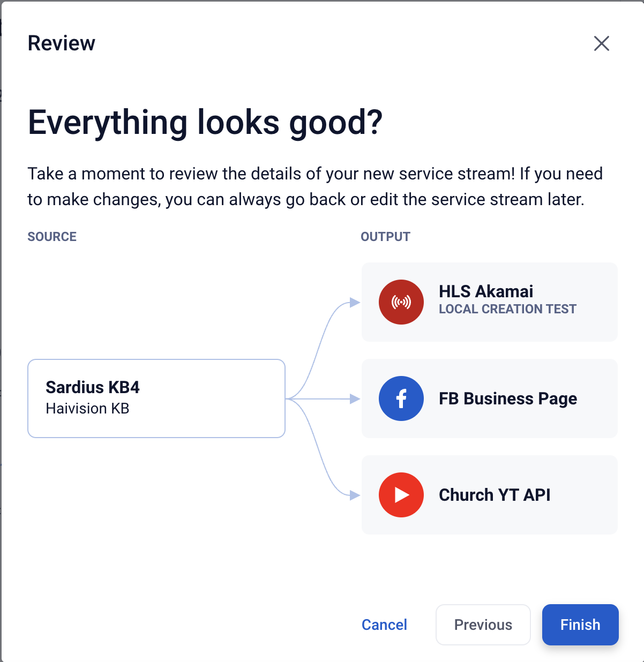
Task: Click the Church YT API output name
Action: click(495, 495)
